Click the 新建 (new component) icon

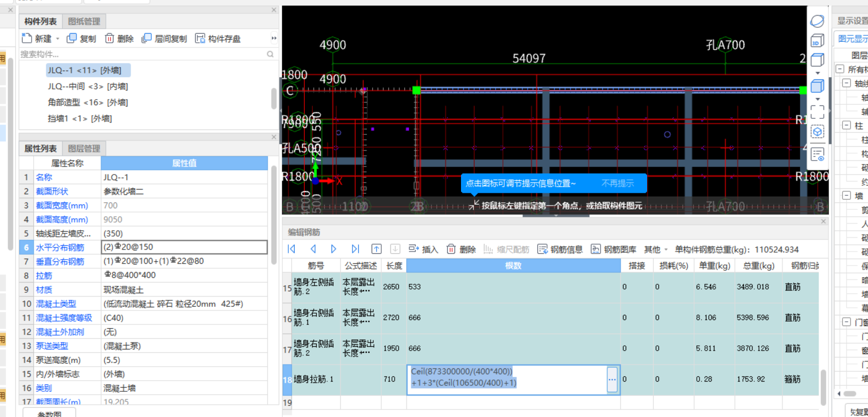tap(27, 39)
